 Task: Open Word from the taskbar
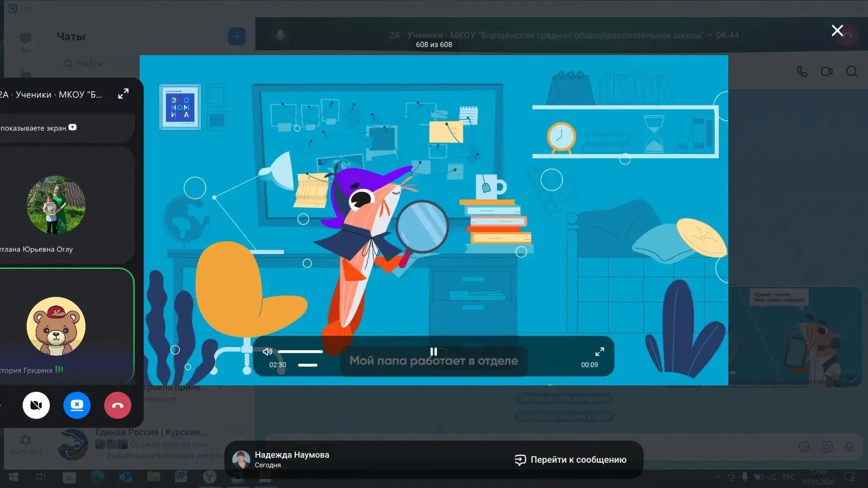pos(181,477)
